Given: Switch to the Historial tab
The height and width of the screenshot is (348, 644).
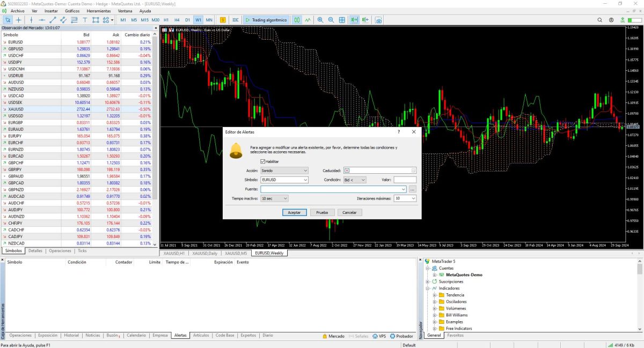Looking at the screenshot, I should [x=71, y=335].
